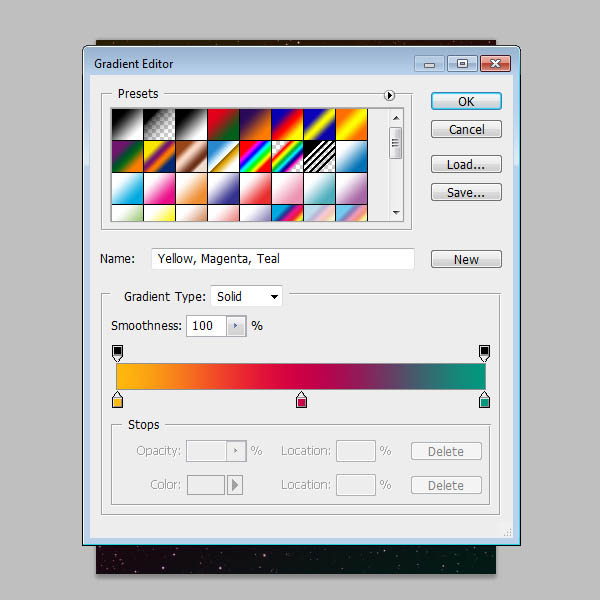The width and height of the screenshot is (600, 600).
Task: Click the Location field in the Color row
Action: pyautogui.click(x=356, y=485)
